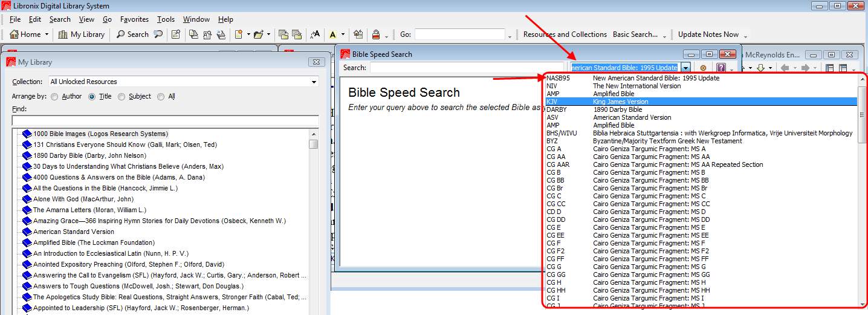Click the speech-bubble search icon beside Search
868x315 pixels.
tap(158, 34)
